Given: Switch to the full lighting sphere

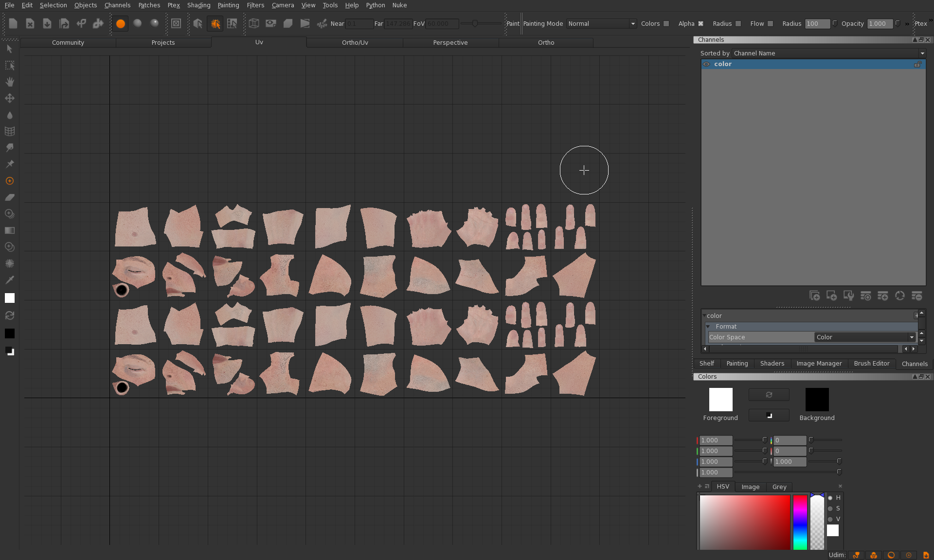Looking at the screenshot, I should coord(155,23).
